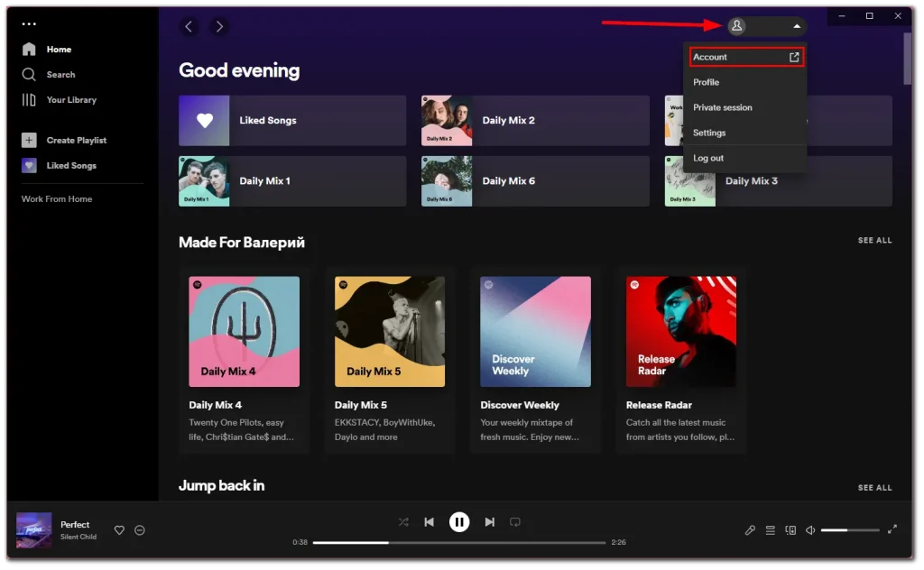Open the Jump back in section heading
This screenshot has width=924, height=570.
coord(222,486)
